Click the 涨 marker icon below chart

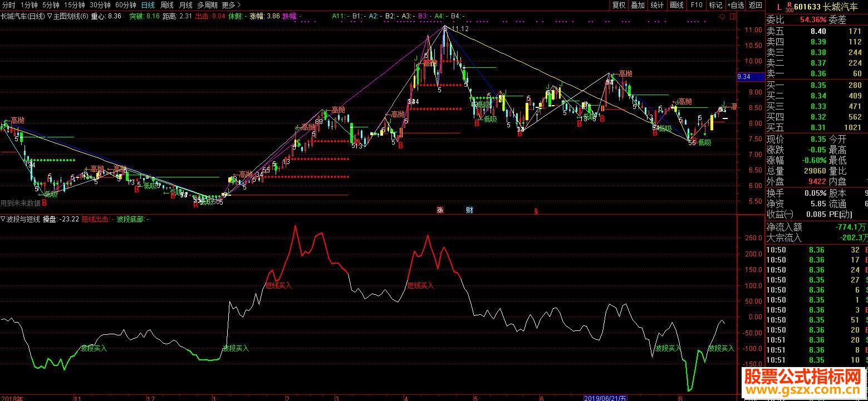440,210
